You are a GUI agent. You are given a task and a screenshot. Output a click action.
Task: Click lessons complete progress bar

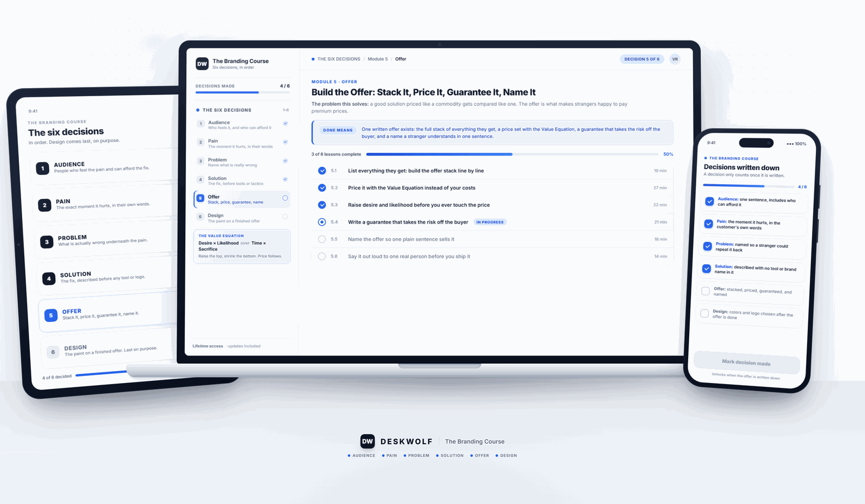click(x=512, y=154)
